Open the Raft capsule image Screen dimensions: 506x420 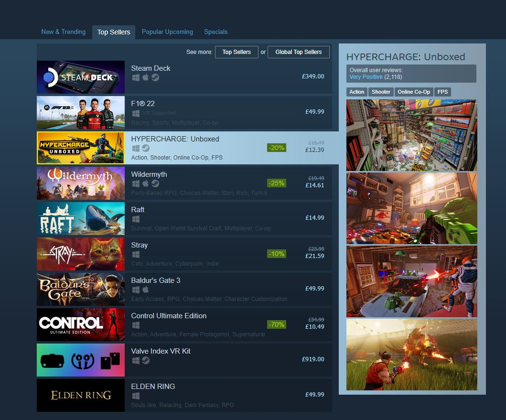81,218
